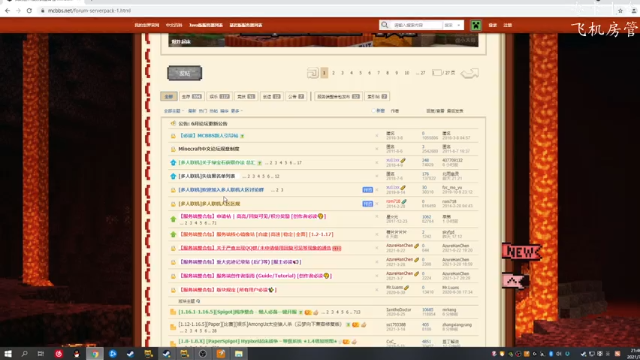Open the QQ penguin icon on the taskbar
The height and width of the screenshot is (360, 640).
(77, 353)
